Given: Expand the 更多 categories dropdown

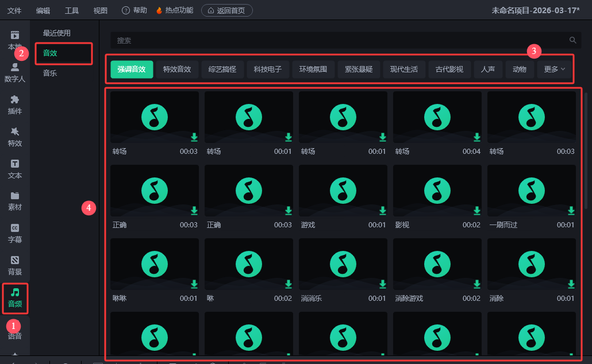Looking at the screenshot, I should 555,69.
